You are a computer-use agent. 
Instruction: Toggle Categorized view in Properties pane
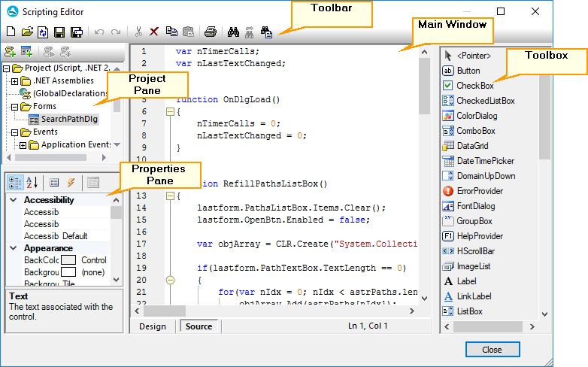(x=15, y=182)
